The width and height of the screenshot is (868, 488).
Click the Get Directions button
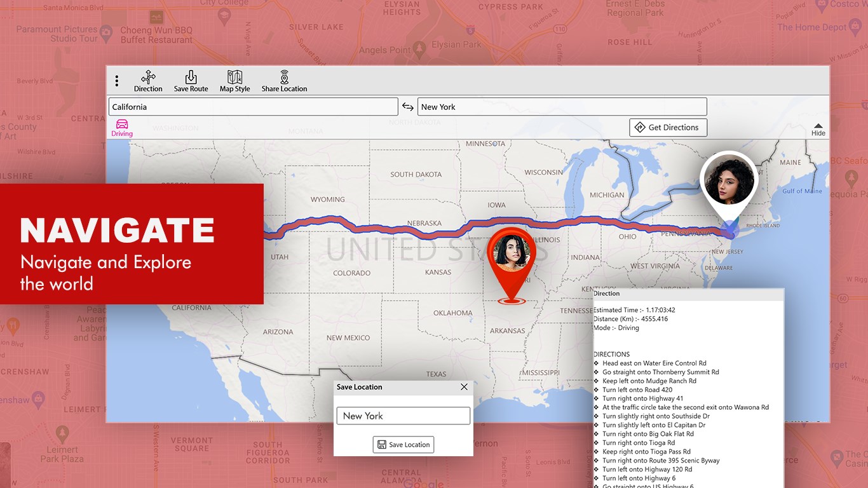point(668,127)
